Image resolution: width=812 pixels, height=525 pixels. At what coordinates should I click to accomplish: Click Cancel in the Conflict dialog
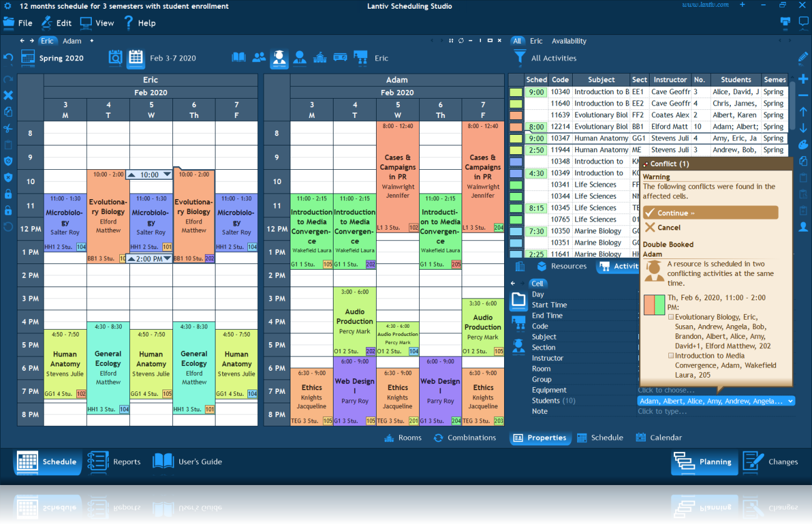pos(663,228)
